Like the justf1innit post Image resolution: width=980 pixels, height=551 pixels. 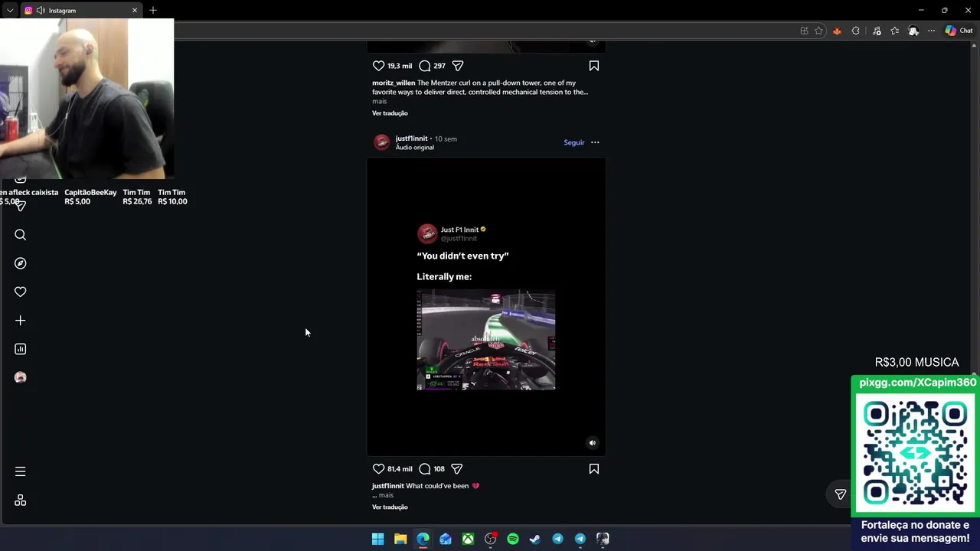(x=378, y=468)
